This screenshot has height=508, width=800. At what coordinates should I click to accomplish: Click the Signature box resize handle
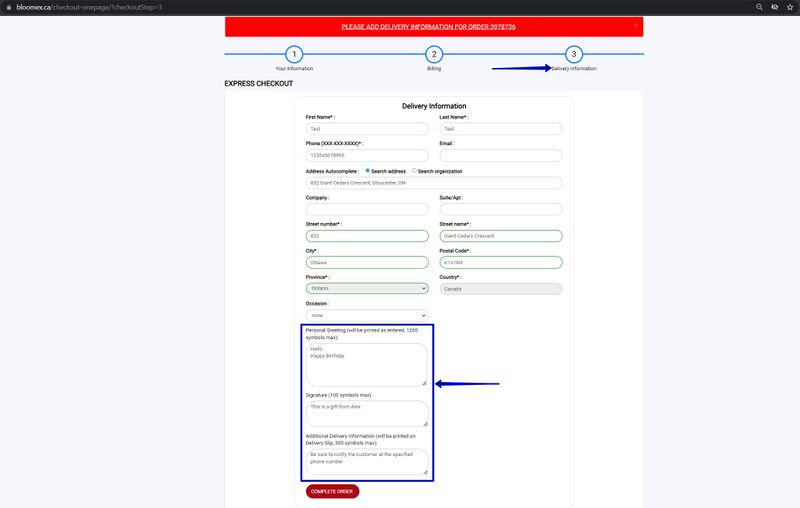pos(425,424)
